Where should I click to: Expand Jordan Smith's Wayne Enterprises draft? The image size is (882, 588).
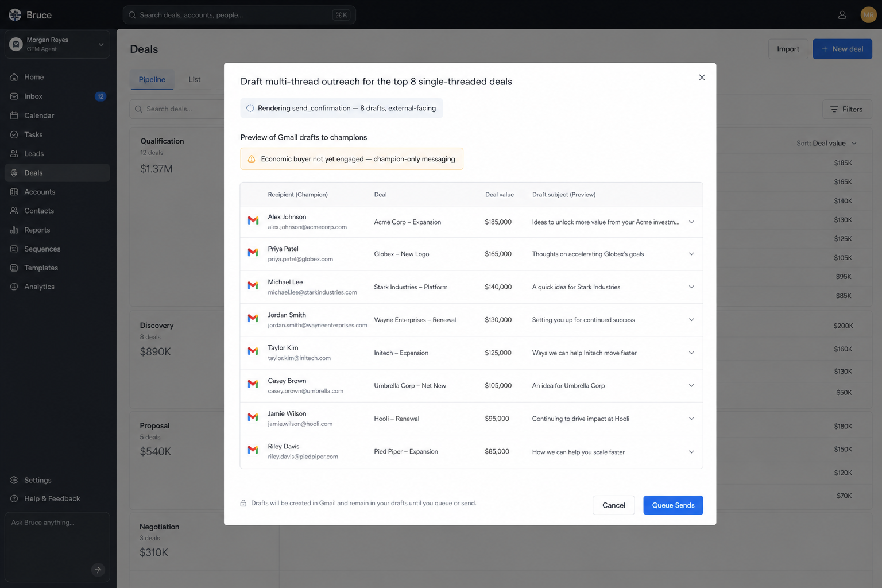(x=691, y=320)
